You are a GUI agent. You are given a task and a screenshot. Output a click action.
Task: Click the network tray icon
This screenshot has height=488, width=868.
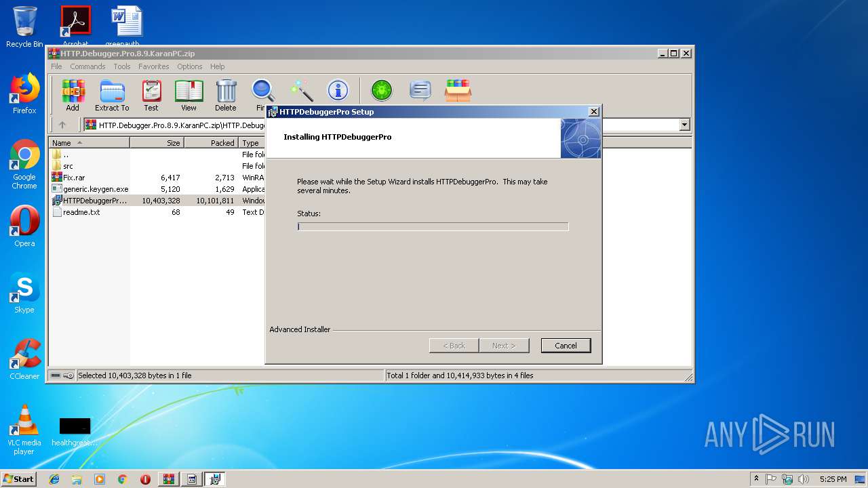click(787, 479)
